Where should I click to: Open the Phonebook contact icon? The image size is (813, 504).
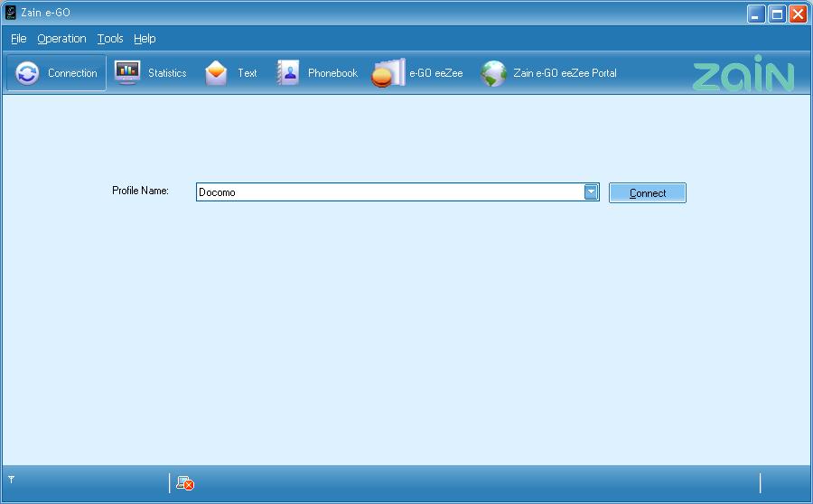[288, 72]
